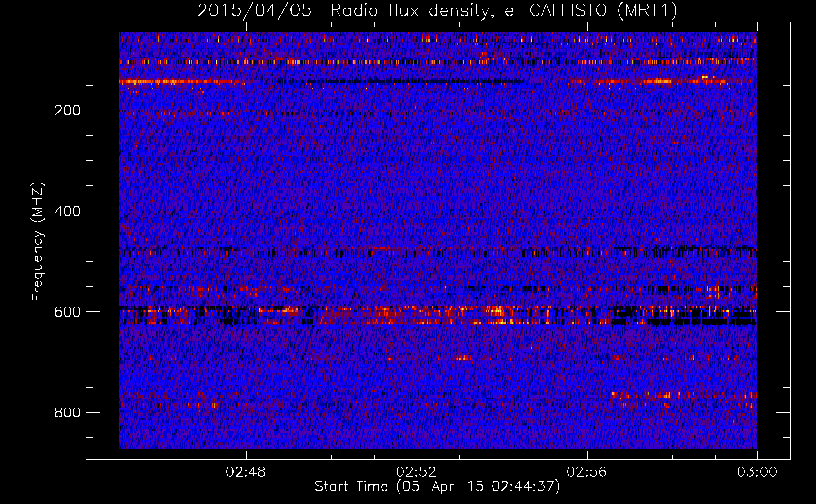Click the 02:52 time tick label
Viewport: 816px width, 504px height.
pyautogui.click(x=417, y=472)
